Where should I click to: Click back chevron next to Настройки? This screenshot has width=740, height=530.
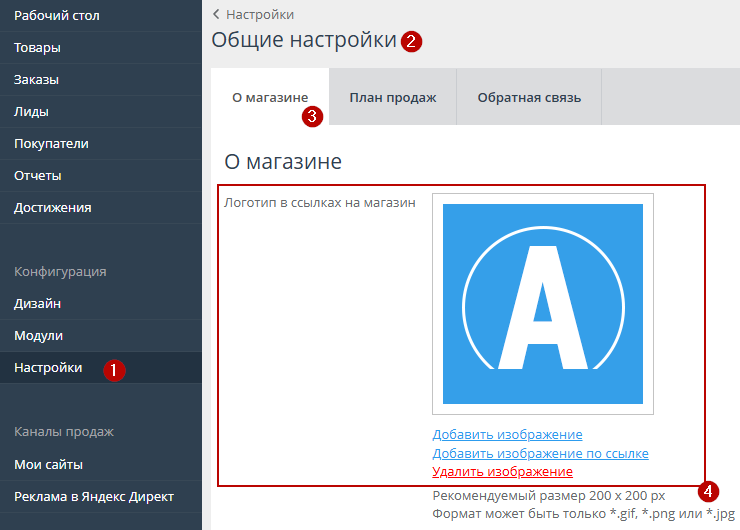[x=217, y=14]
